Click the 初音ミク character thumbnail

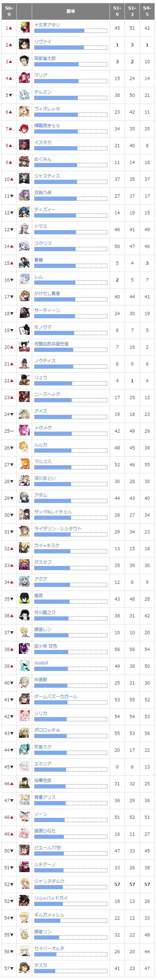24,750
